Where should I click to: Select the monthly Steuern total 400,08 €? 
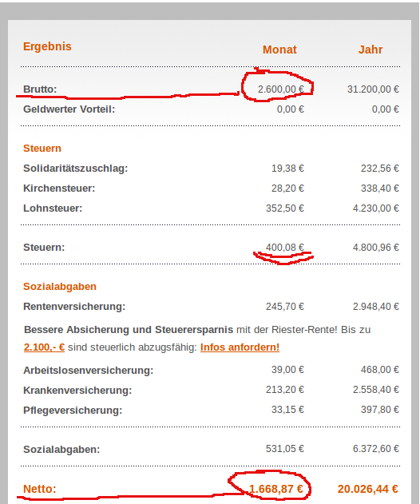click(x=285, y=247)
